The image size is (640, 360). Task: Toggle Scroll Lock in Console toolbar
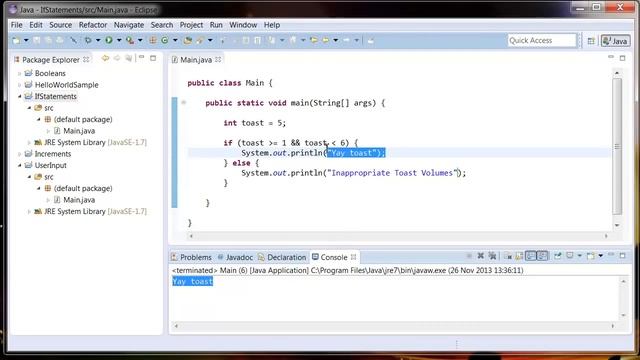coord(519,256)
